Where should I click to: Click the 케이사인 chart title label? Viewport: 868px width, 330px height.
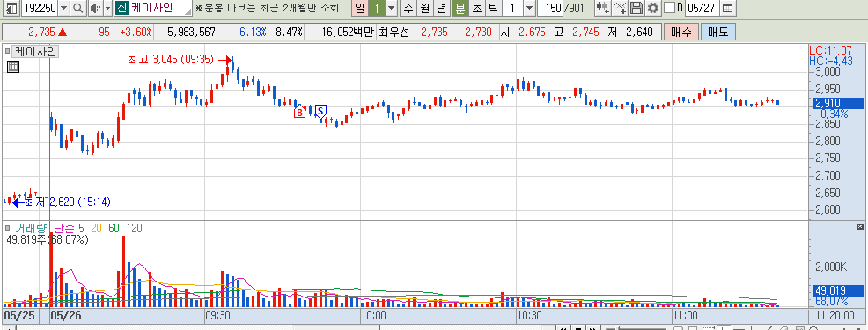click(35, 52)
